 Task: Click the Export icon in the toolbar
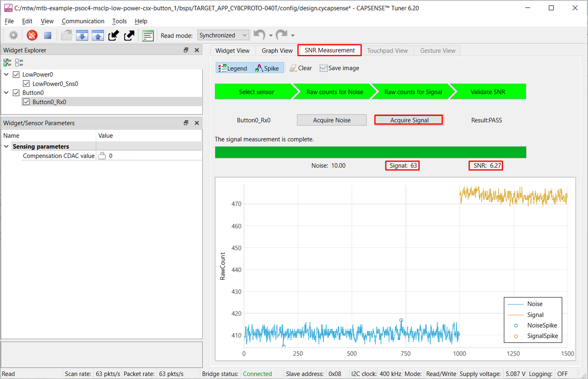coord(129,35)
